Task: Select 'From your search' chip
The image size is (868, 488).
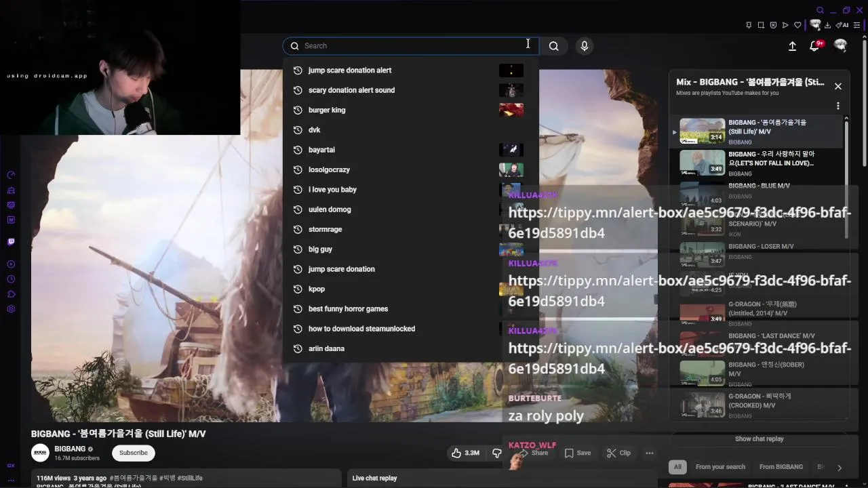Action: pos(720,467)
